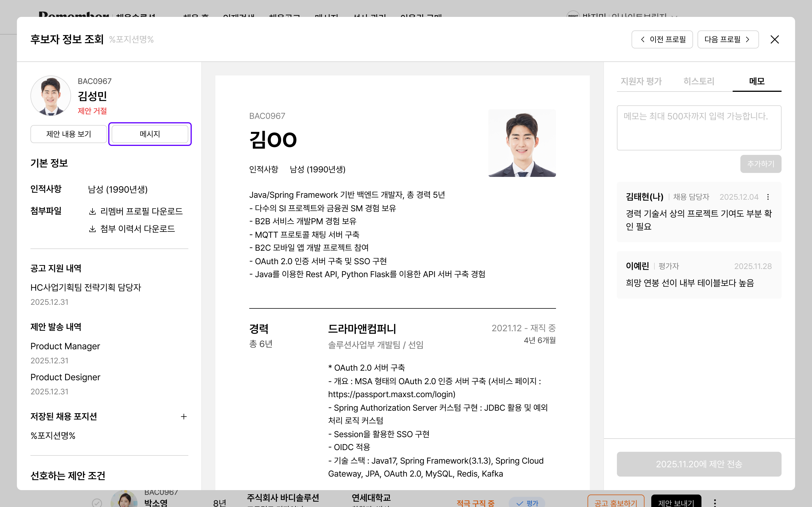Switch to the 지원자 평가 tab
Image resolution: width=812 pixels, height=507 pixels.
click(641, 81)
